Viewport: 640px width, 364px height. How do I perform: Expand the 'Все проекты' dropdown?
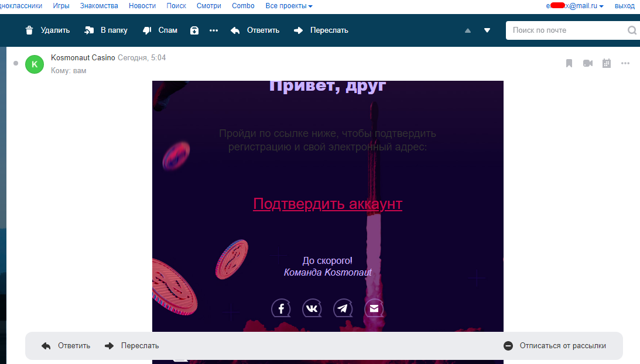tap(289, 6)
